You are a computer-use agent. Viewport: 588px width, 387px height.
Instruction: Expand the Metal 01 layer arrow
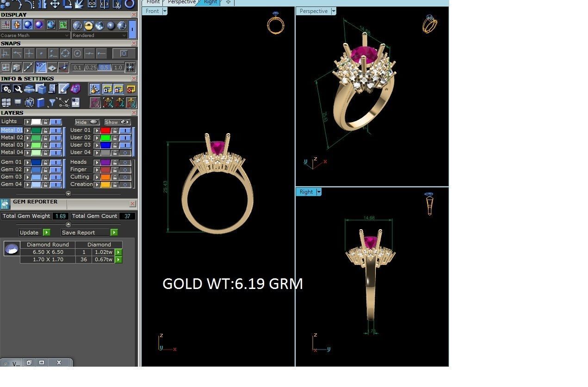coord(27,130)
